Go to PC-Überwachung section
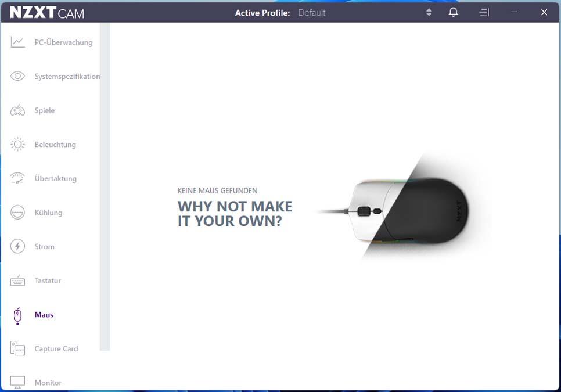 point(63,42)
